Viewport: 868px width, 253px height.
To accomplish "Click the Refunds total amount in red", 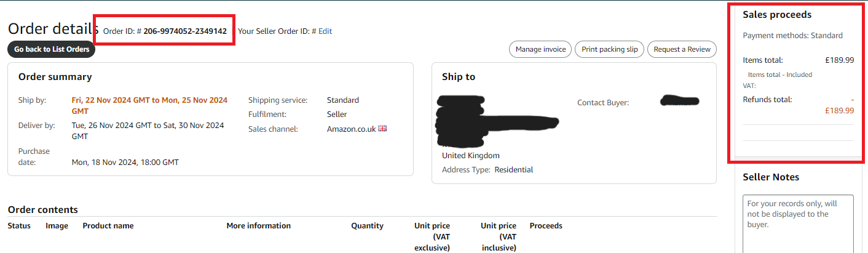I will (839, 105).
